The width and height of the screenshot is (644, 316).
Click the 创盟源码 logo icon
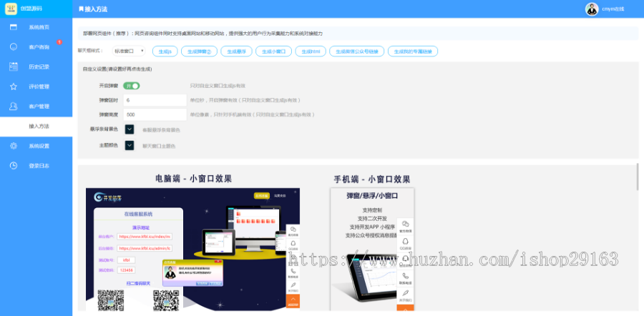(11, 9)
